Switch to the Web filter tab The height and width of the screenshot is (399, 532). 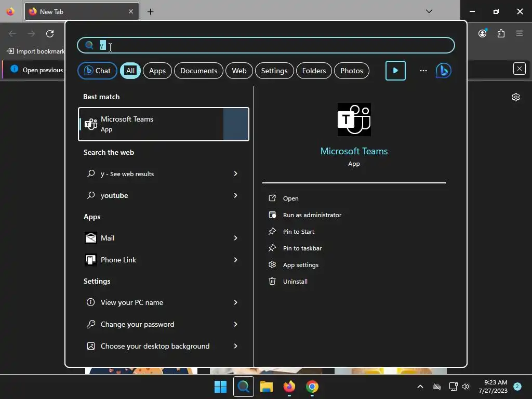[x=239, y=71]
